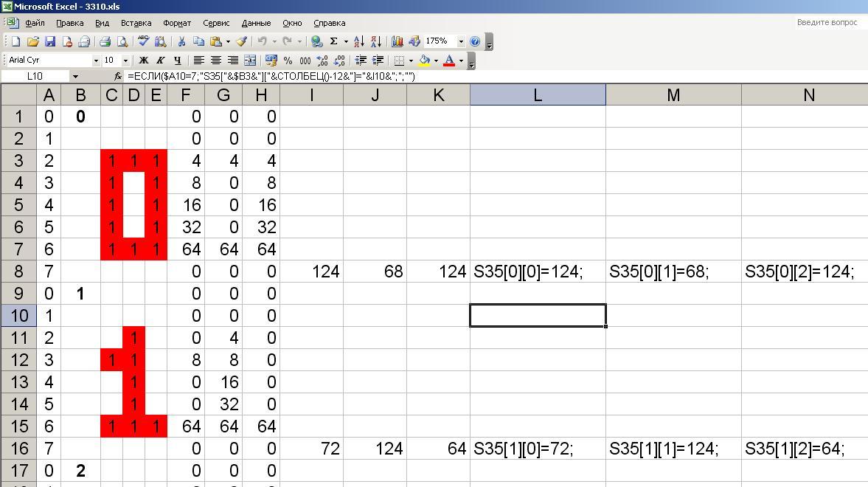Align text to the left
Viewport: 868px width, 487px height.
[198, 61]
